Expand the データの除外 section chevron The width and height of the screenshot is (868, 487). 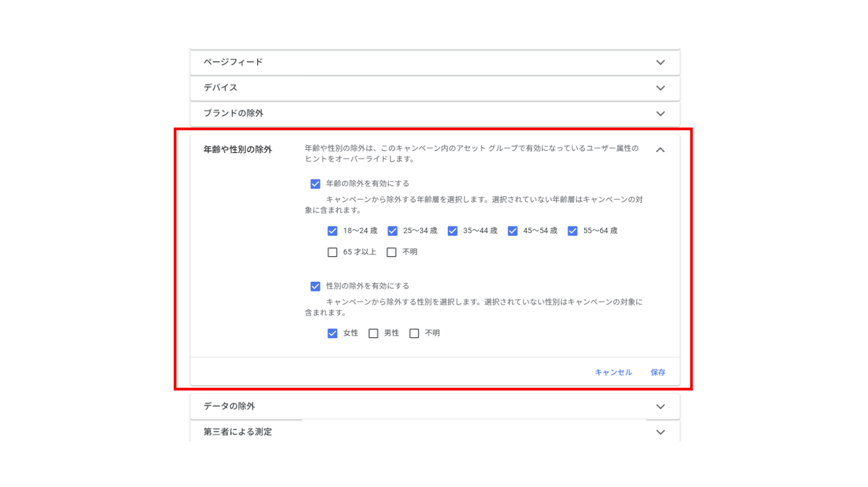pos(660,407)
